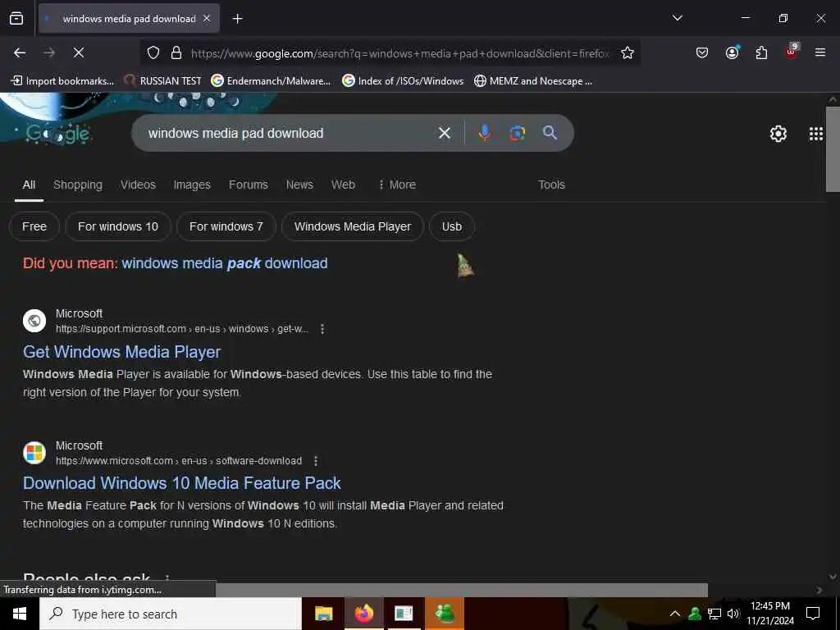This screenshot has width=840, height=630.
Task: Expand the More search filters menu
Action: [x=396, y=185]
